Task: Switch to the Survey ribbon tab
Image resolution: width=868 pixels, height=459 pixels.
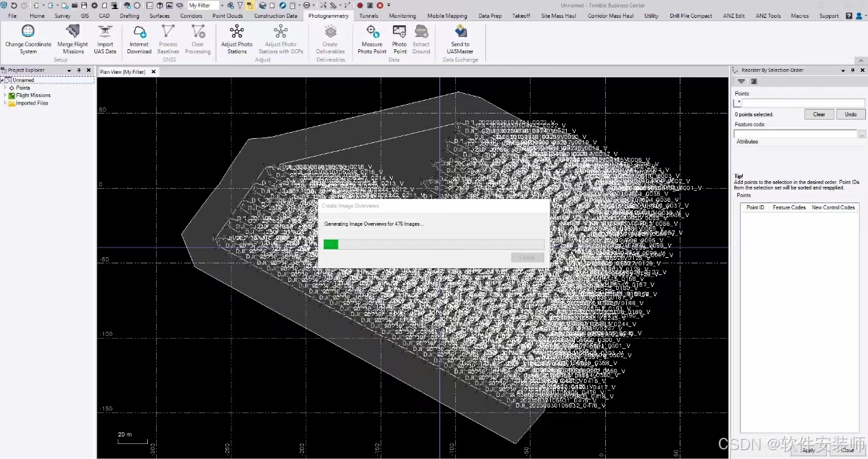Action: (62, 16)
